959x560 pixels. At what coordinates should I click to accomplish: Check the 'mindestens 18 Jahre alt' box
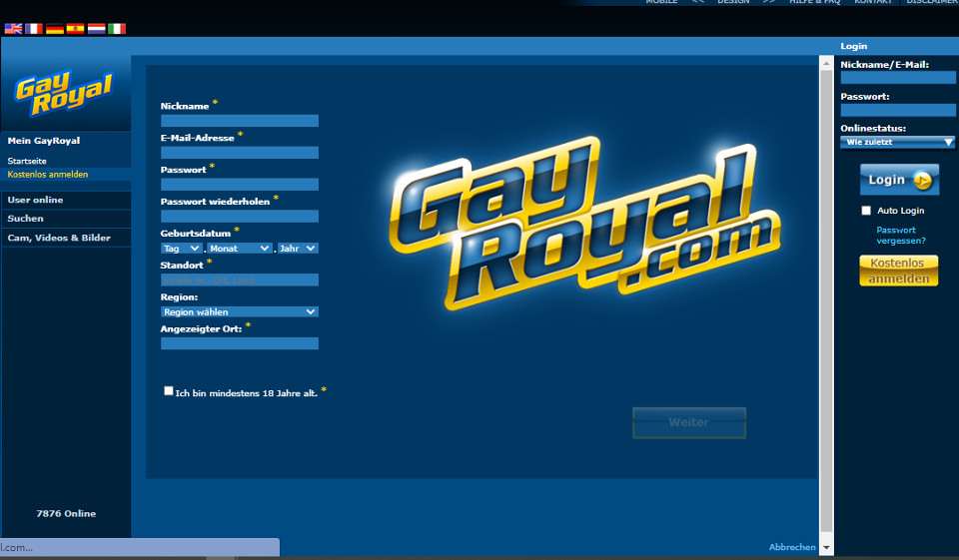click(x=169, y=391)
